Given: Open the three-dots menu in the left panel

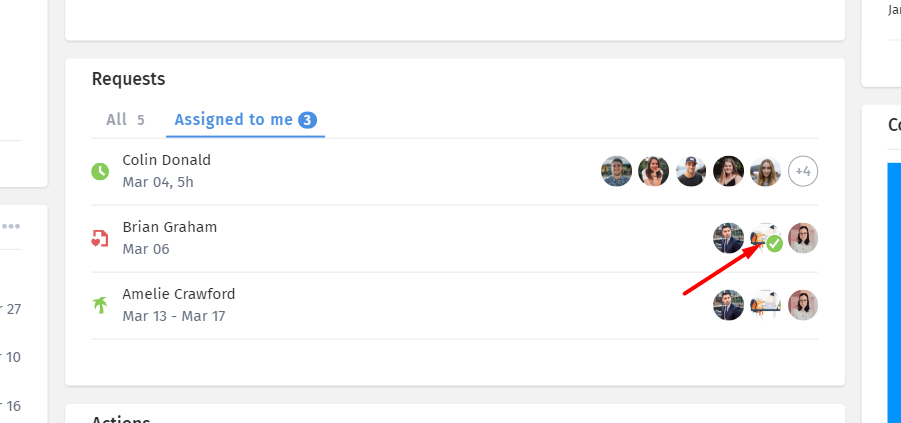Looking at the screenshot, I should point(11,226).
